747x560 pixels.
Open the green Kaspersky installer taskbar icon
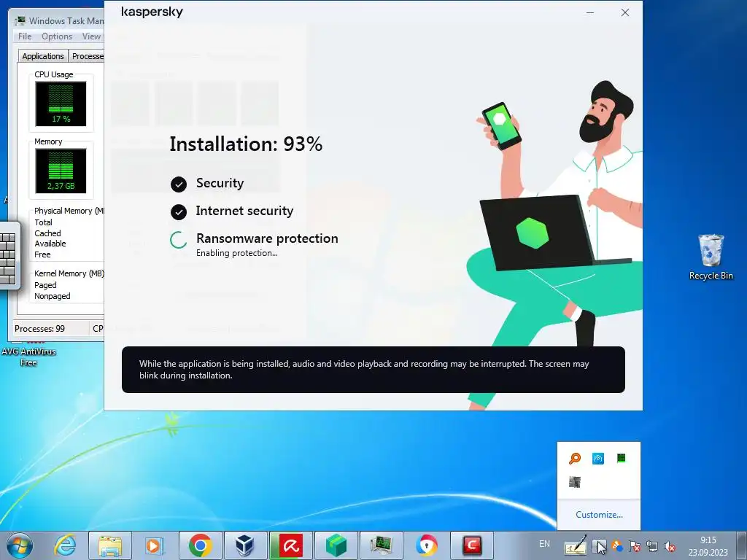pos(336,545)
